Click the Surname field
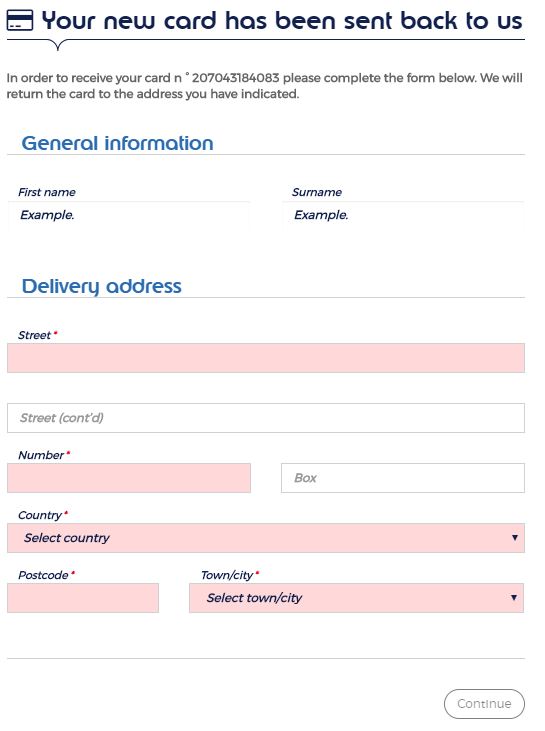This screenshot has width=545, height=731. tap(403, 215)
